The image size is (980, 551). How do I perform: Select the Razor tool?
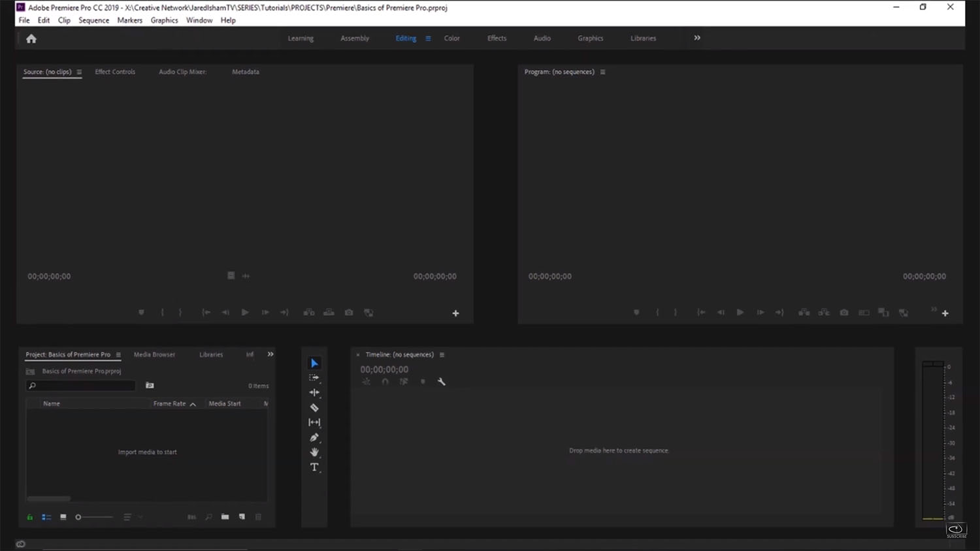[x=314, y=407]
